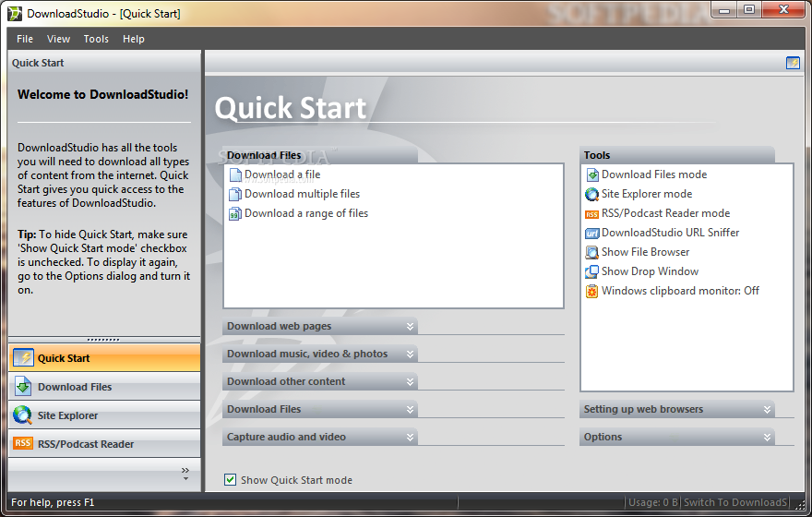Click the Show Drop Window link
Viewport: 812px width, 517px height.
point(650,271)
